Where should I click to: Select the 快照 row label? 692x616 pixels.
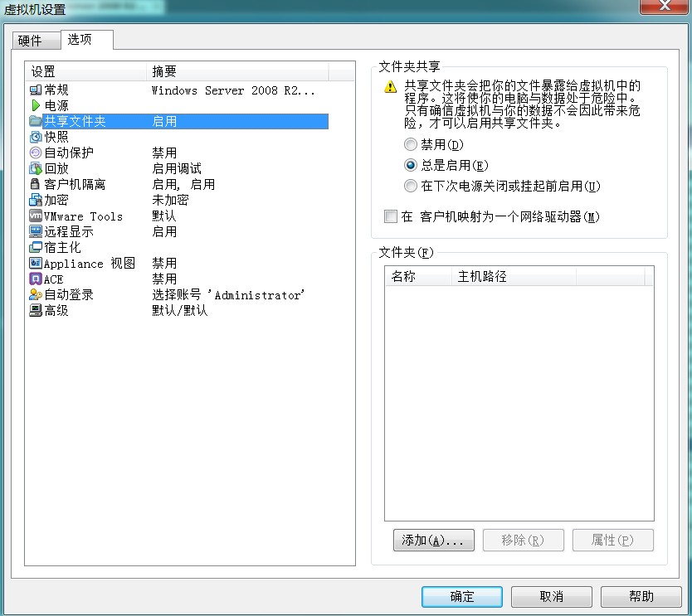56,137
